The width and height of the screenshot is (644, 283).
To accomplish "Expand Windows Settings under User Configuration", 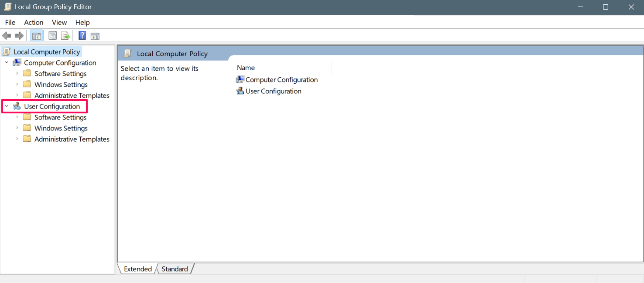I will click(x=17, y=128).
